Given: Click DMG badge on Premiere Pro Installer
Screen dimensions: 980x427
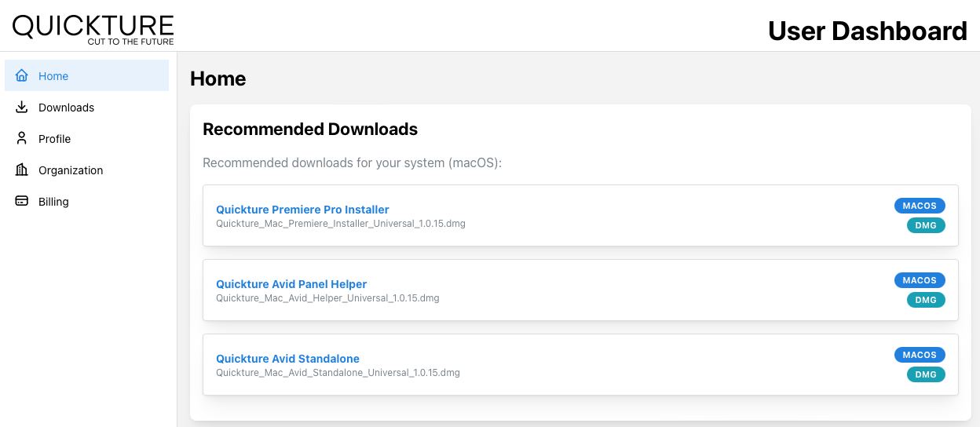Looking at the screenshot, I should pyautogui.click(x=926, y=225).
